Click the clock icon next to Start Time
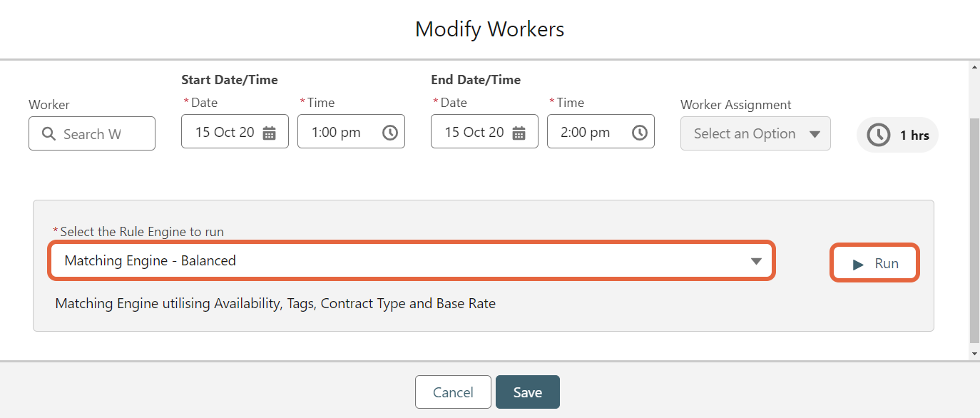Viewport: 980px width, 418px height. [389, 131]
